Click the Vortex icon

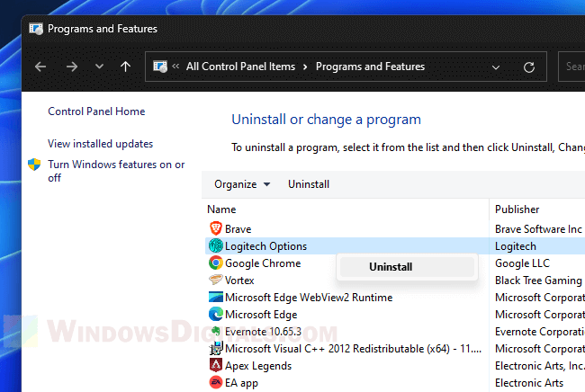click(x=216, y=280)
